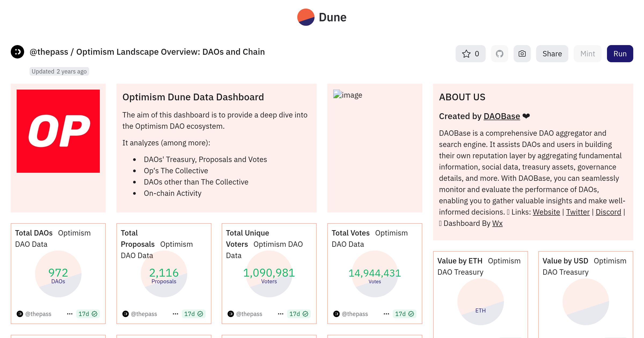644x338 pixels.
Task: Open the Value by ETH query title
Action: click(460, 261)
